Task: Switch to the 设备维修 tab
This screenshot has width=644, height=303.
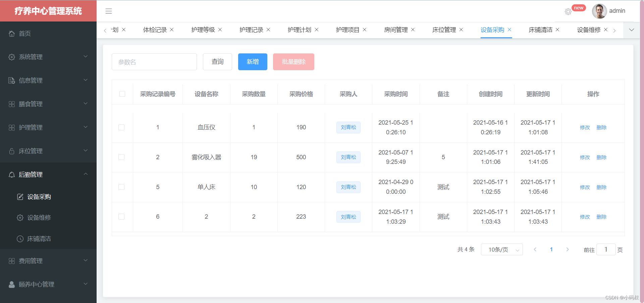Action: [x=589, y=30]
